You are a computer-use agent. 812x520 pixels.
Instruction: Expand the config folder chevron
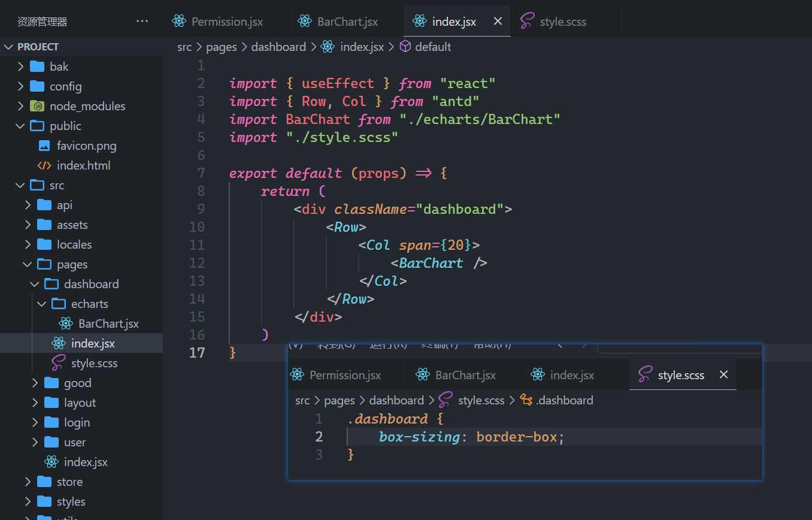click(20, 86)
